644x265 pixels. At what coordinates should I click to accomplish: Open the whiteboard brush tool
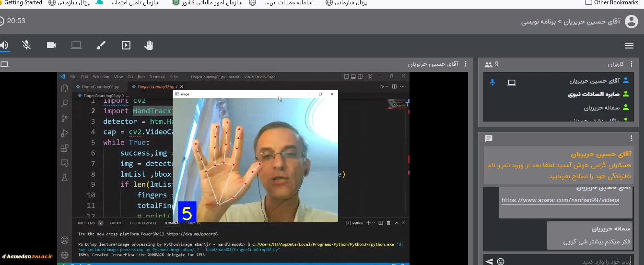point(101,45)
